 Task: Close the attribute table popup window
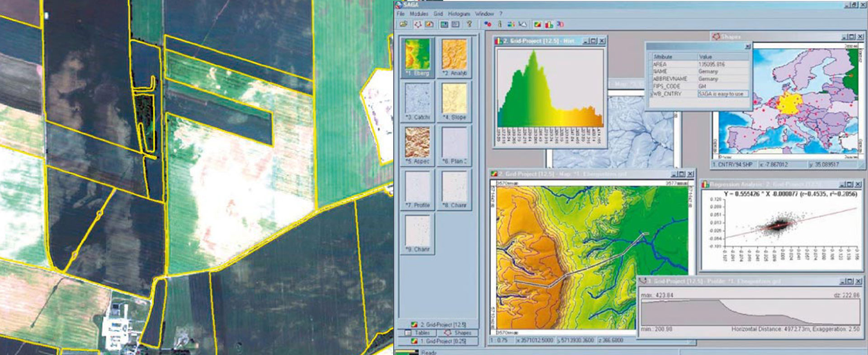(x=747, y=47)
